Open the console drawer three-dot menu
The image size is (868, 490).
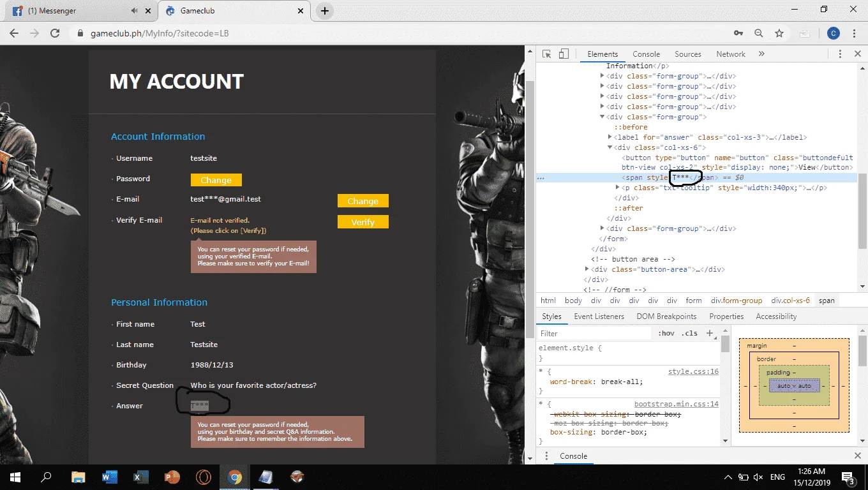(546, 456)
